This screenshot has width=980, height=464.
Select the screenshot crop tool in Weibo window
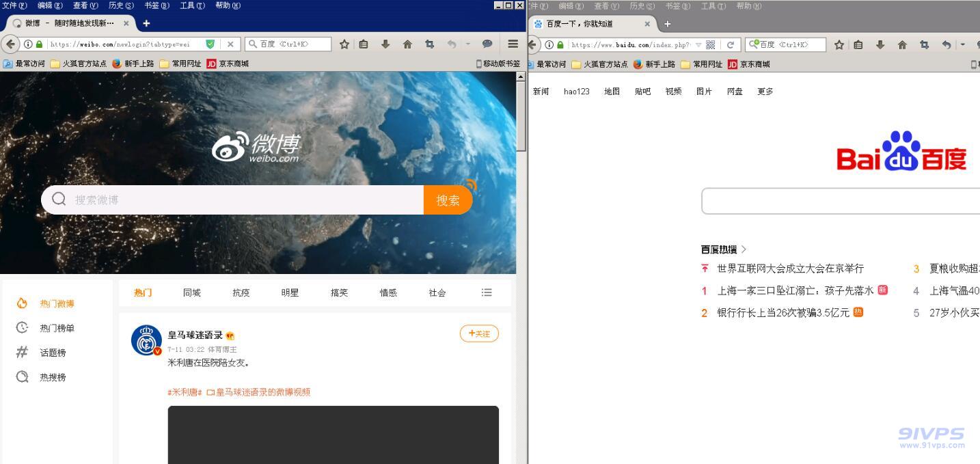(x=429, y=44)
